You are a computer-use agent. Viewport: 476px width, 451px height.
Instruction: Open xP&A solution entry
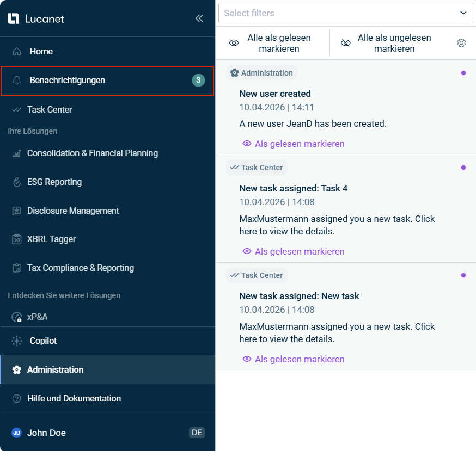click(107, 317)
